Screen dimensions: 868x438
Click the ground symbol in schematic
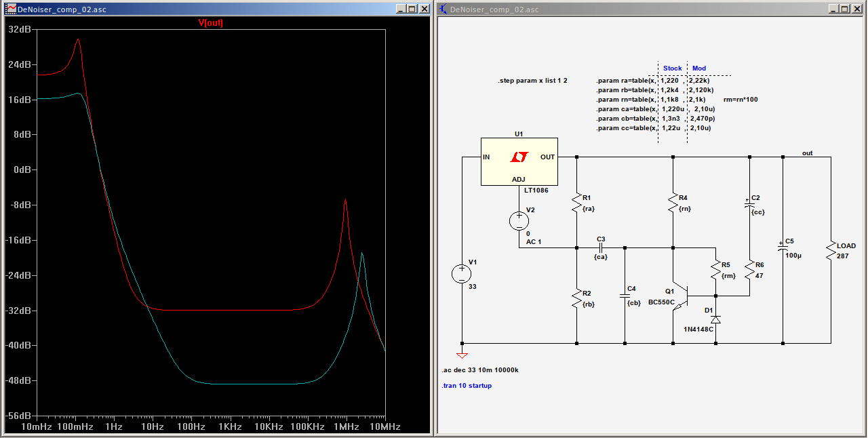462,355
